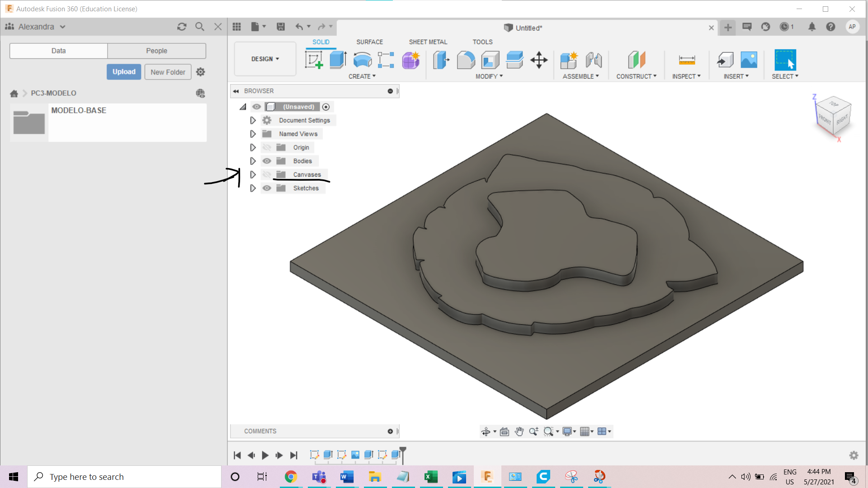The height and width of the screenshot is (488, 868).
Task: Switch to the Data tab
Action: click(58, 51)
